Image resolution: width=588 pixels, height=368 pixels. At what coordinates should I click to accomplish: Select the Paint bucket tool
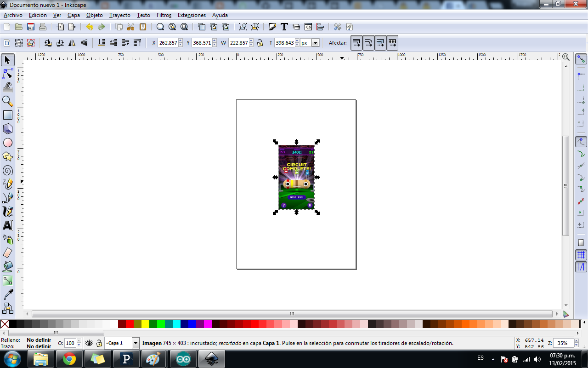[8, 267]
